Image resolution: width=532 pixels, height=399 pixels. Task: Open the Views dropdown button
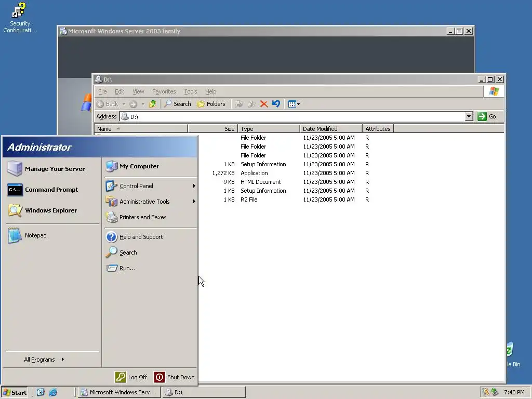coord(294,104)
